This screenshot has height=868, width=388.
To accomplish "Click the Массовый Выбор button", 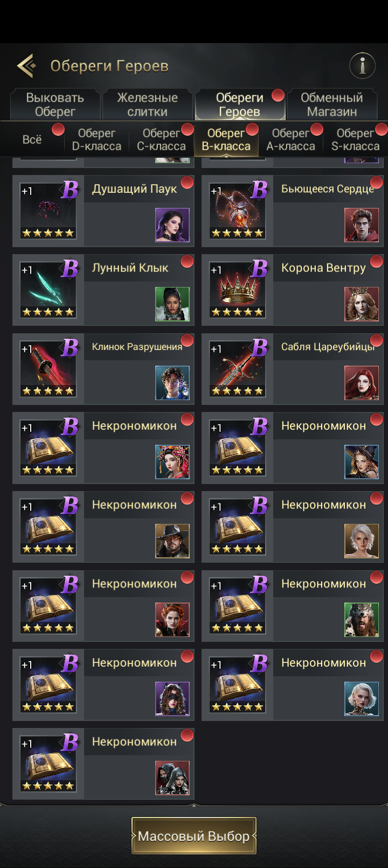I will [194, 836].
